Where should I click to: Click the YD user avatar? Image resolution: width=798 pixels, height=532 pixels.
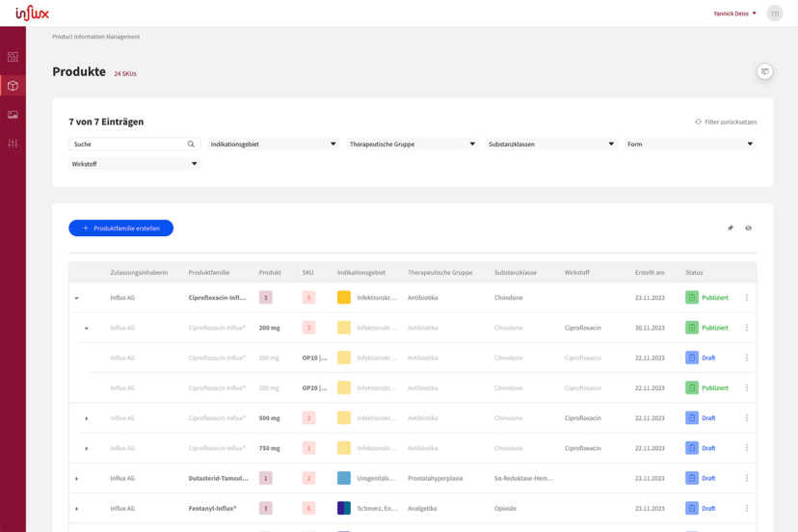click(775, 13)
